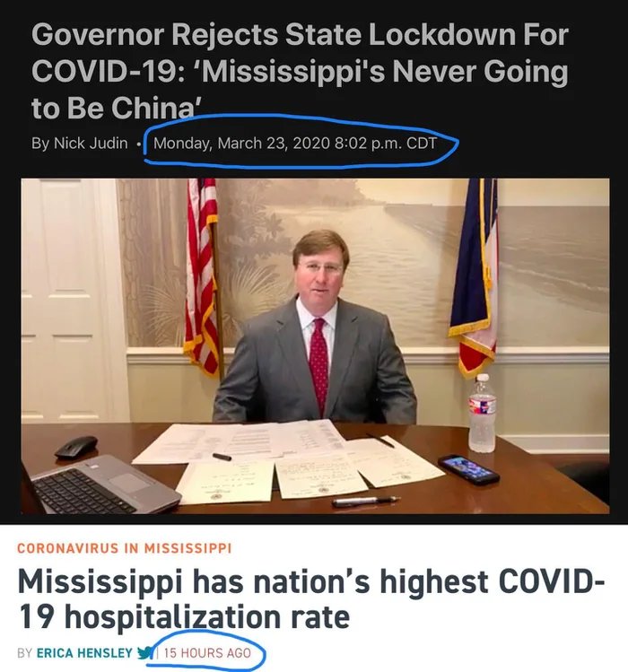The height and width of the screenshot is (672, 628).
Task: Open Erica Hensley's author link
Action: pyautogui.click(x=84, y=653)
